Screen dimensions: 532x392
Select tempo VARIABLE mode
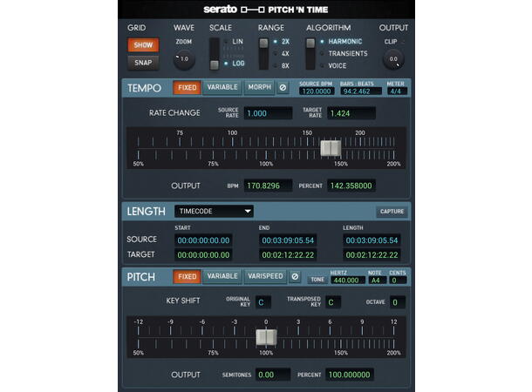(x=222, y=87)
